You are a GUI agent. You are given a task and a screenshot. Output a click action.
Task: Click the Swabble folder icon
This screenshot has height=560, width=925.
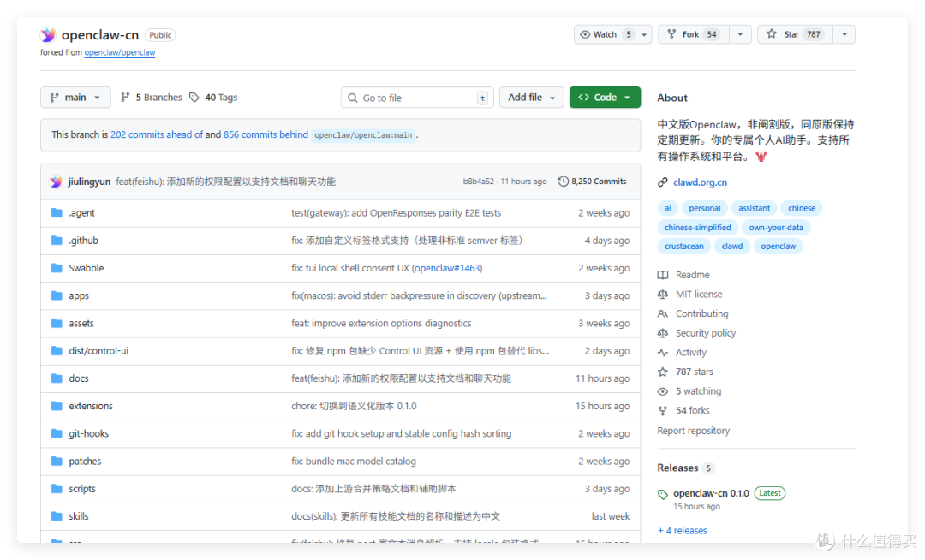click(x=57, y=268)
